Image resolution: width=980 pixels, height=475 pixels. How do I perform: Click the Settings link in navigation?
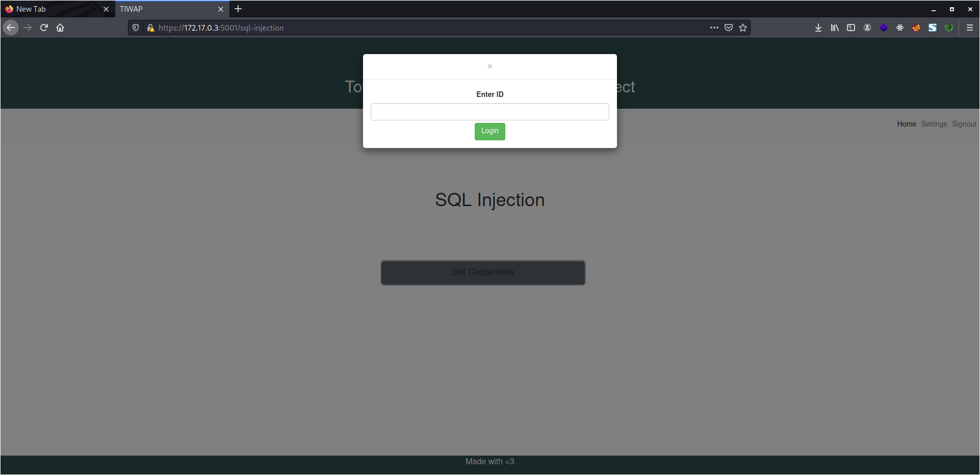pyautogui.click(x=934, y=124)
